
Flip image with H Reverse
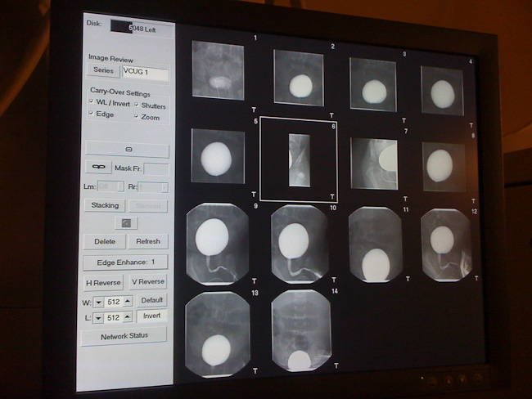(x=104, y=281)
